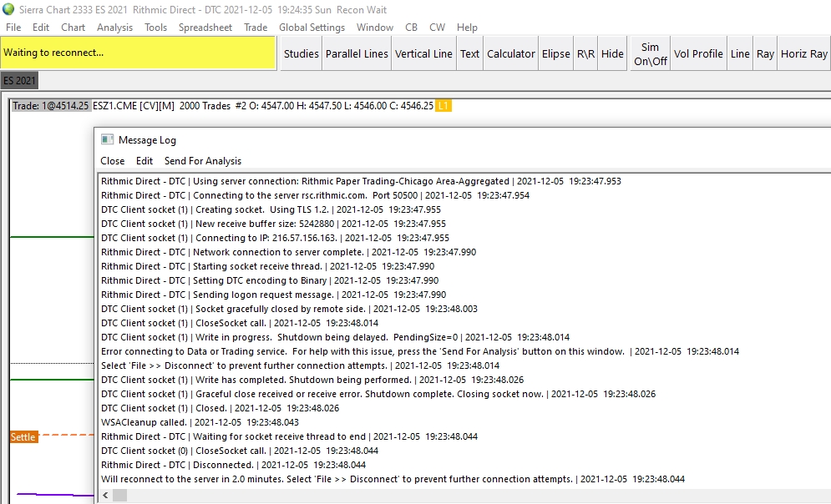Switch to the ES 2021 chart tab
831x504 pixels.
[x=19, y=80]
